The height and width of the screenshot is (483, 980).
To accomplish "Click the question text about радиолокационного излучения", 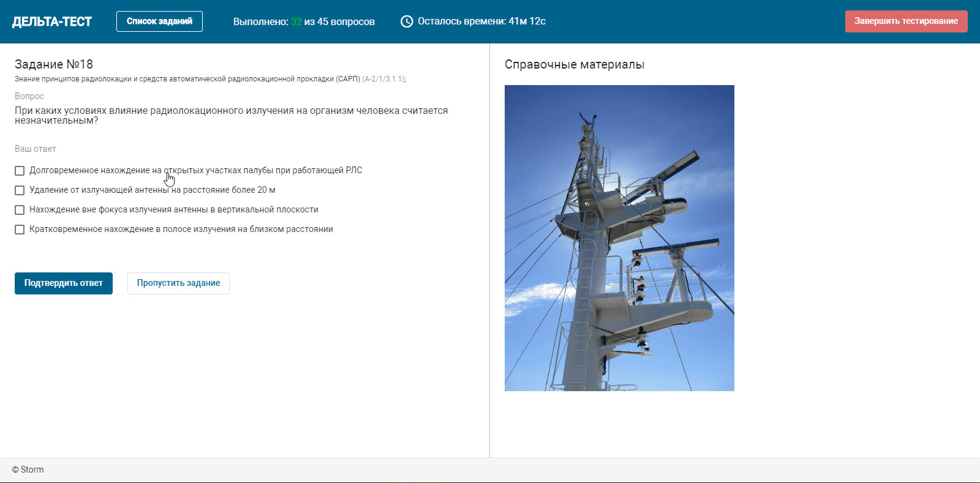I will coord(232,116).
